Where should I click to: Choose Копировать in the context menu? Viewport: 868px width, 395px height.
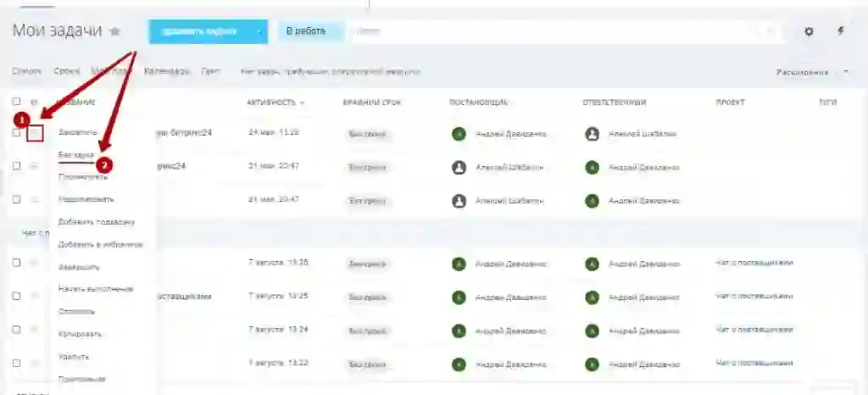(x=80, y=334)
